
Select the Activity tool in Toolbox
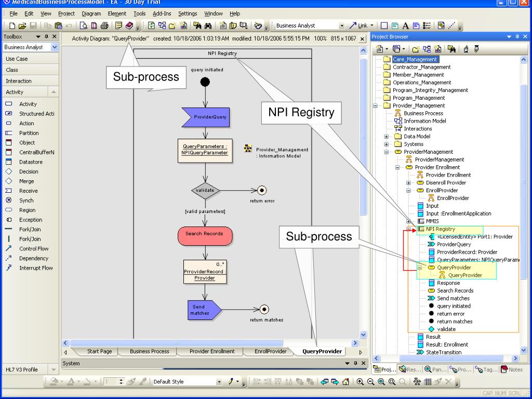coord(28,104)
